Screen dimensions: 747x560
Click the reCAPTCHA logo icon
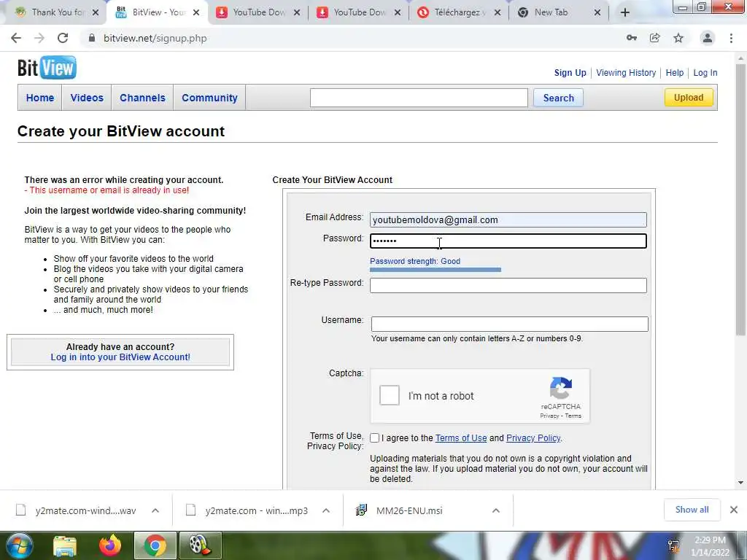[561, 388]
